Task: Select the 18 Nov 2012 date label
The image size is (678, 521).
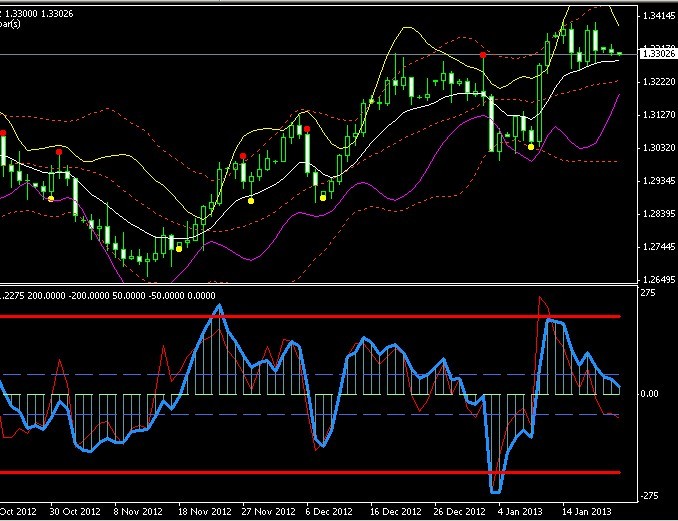Action: point(205,512)
